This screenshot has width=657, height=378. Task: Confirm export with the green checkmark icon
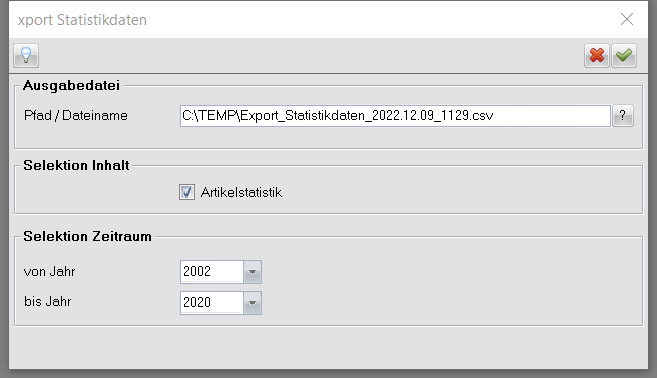pos(624,55)
